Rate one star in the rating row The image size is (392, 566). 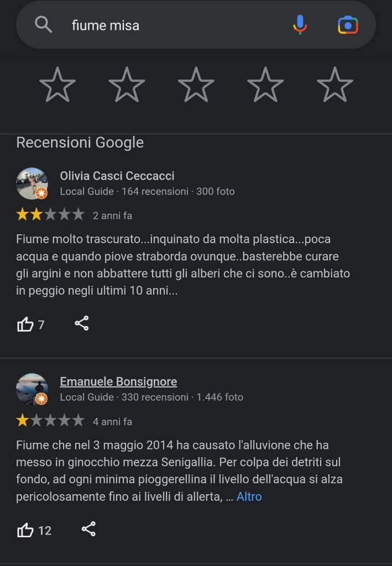point(58,85)
